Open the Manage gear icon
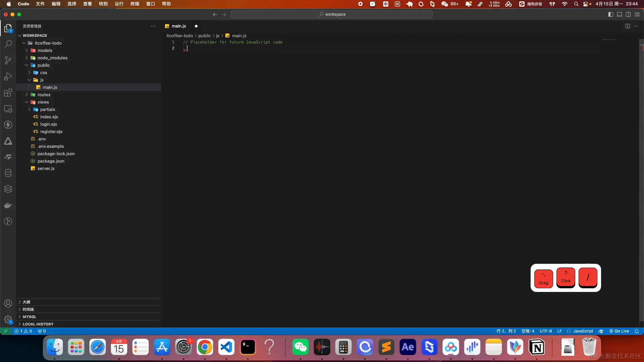The height and width of the screenshot is (362, 644). (x=8, y=319)
